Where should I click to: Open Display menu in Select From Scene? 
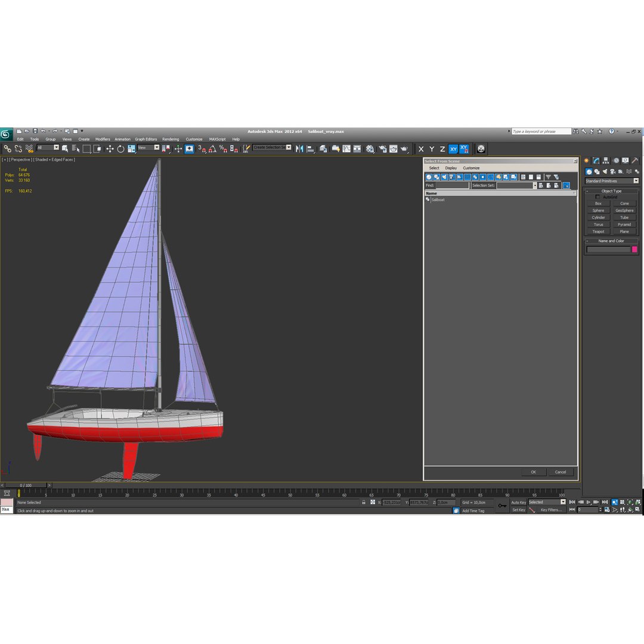[x=451, y=168]
